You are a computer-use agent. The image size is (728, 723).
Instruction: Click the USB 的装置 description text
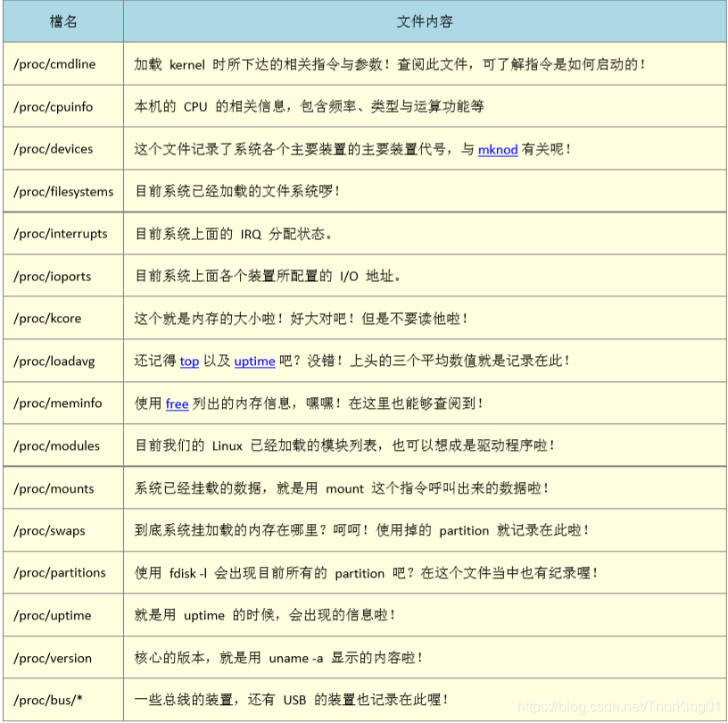click(291, 699)
